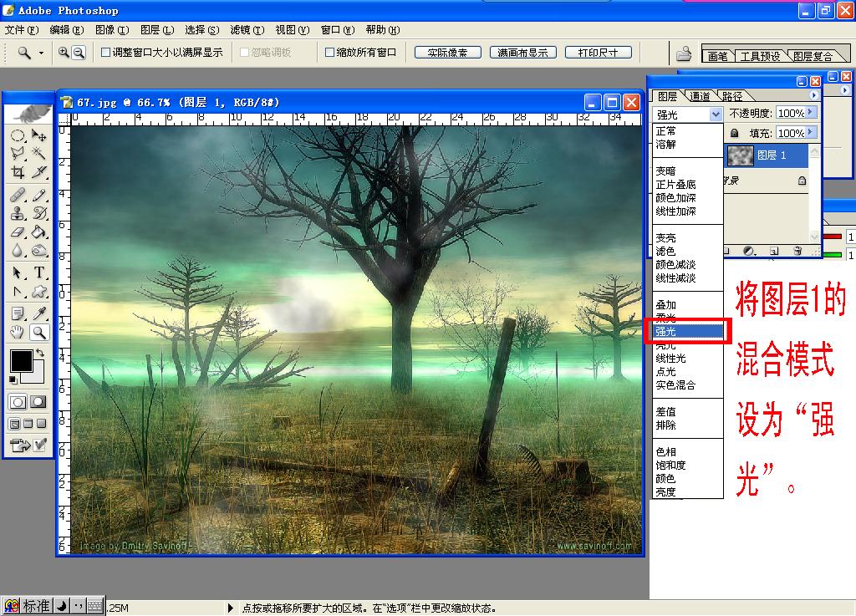Open the 滤镜 menu

[x=247, y=30]
